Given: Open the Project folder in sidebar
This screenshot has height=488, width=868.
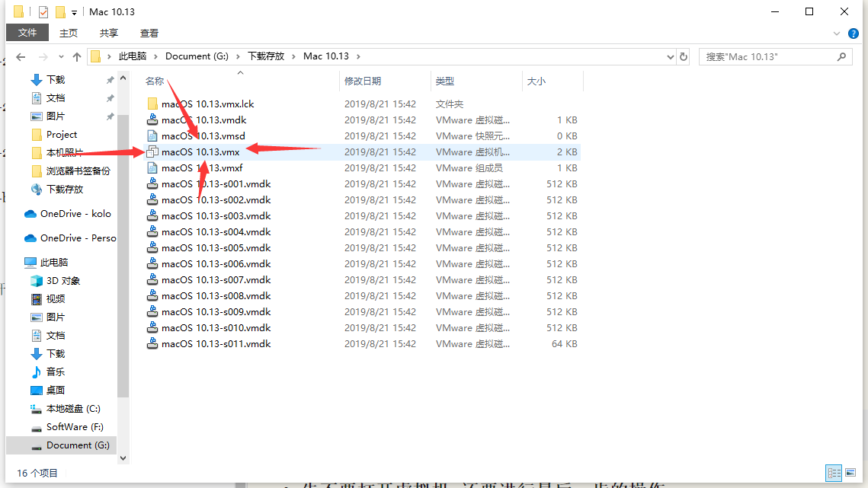Looking at the screenshot, I should (x=61, y=135).
